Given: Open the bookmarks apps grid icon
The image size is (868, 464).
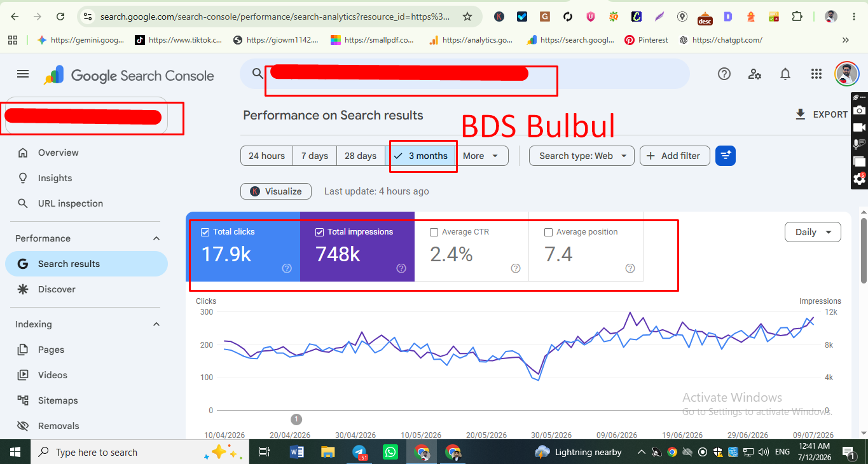Looking at the screenshot, I should (x=13, y=40).
